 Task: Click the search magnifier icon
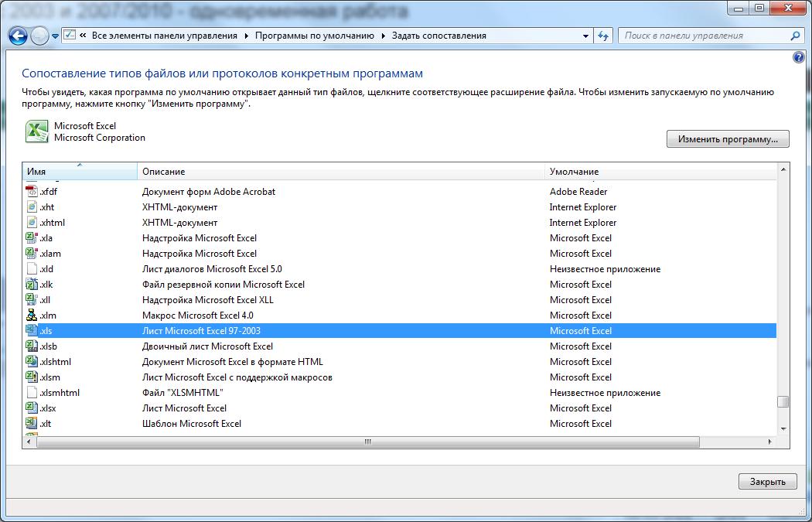click(x=795, y=36)
